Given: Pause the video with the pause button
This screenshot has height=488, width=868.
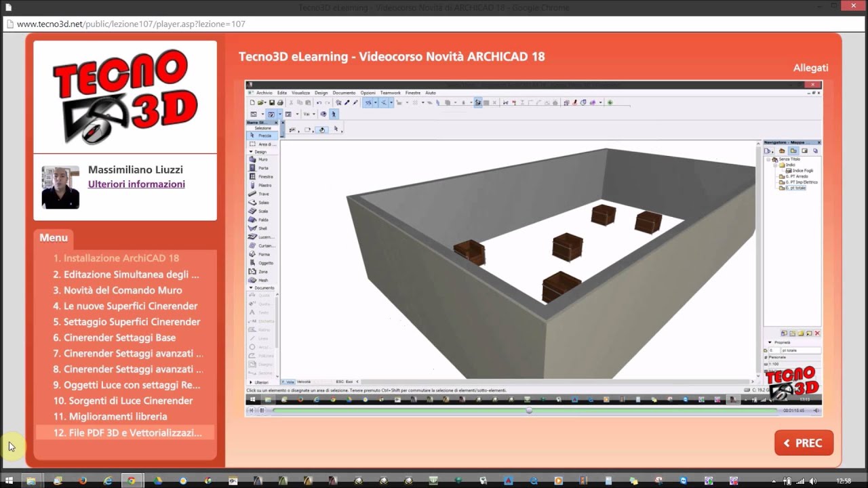Looking at the screenshot, I should (x=261, y=410).
